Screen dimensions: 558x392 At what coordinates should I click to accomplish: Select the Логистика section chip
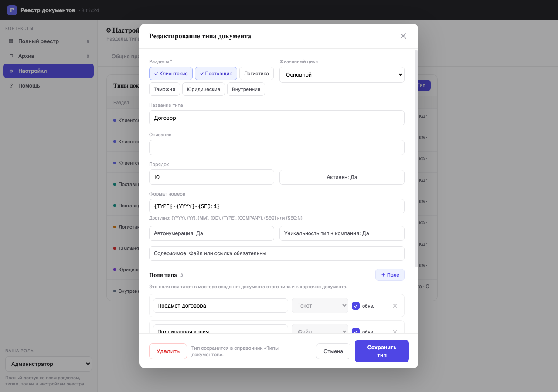click(x=256, y=74)
